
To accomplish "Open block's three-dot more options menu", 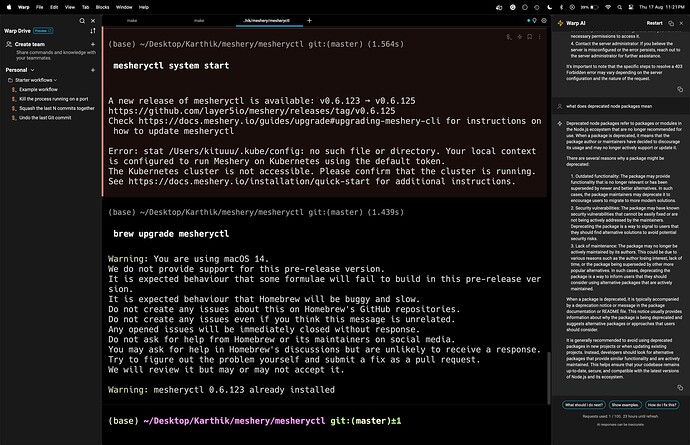I will [x=540, y=37].
